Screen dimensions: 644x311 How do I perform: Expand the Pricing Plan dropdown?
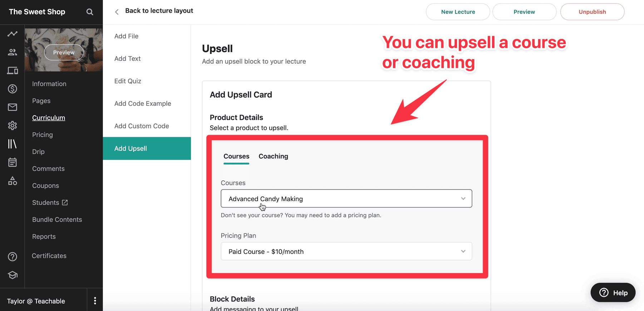(346, 251)
